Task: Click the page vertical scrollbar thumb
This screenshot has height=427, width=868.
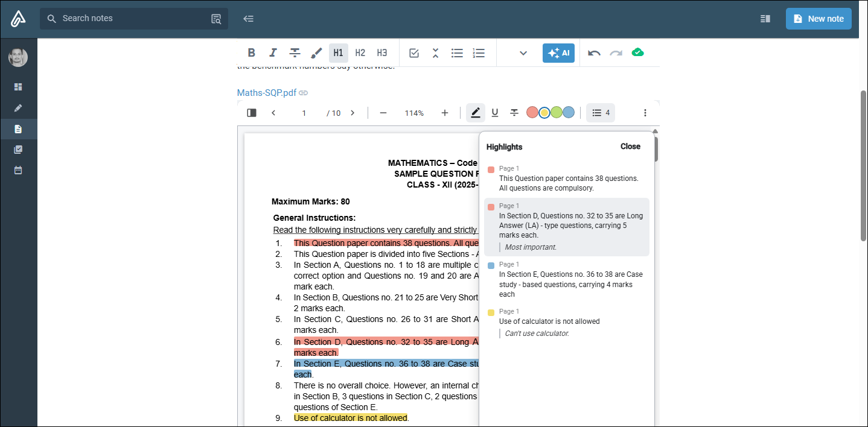Action: tap(863, 166)
